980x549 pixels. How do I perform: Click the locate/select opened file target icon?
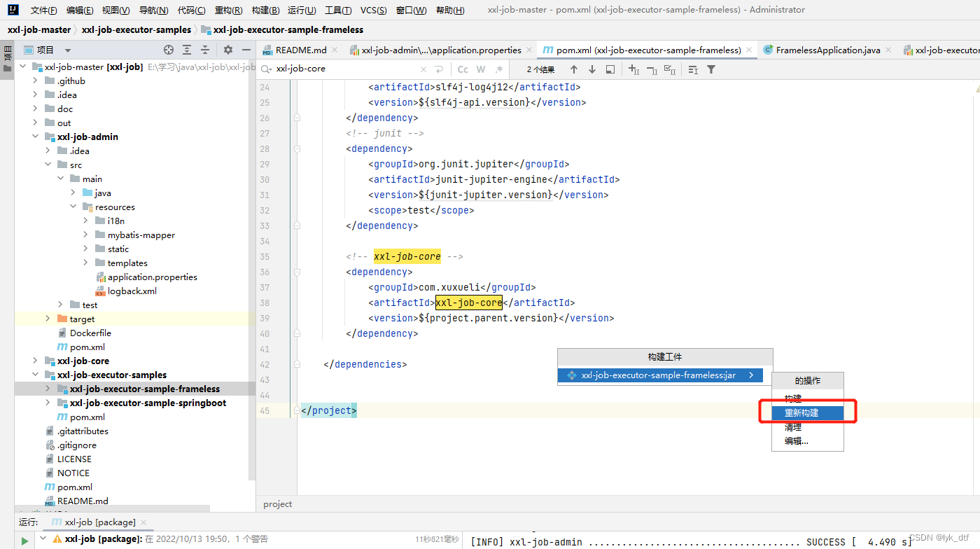click(x=169, y=50)
